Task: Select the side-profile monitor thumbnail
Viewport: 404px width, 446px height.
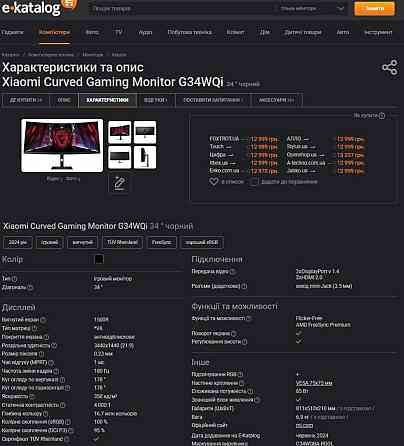Action: point(145,157)
